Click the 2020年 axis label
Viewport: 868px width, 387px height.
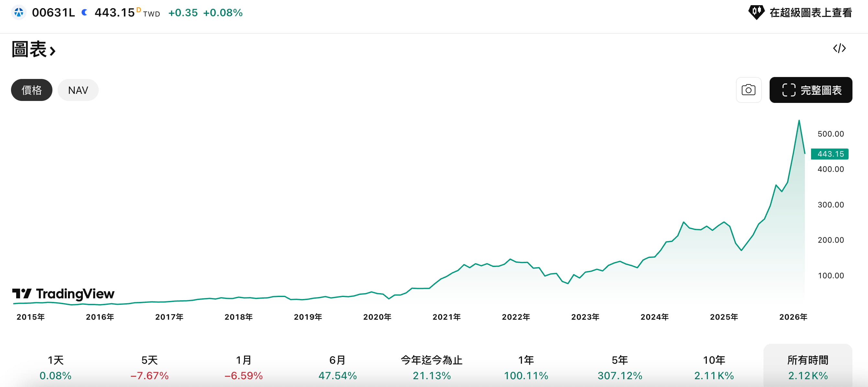(377, 317)
